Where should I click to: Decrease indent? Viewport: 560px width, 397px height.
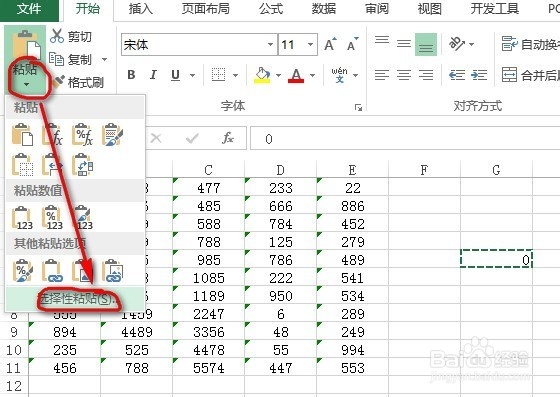click(x=457, y=75)
